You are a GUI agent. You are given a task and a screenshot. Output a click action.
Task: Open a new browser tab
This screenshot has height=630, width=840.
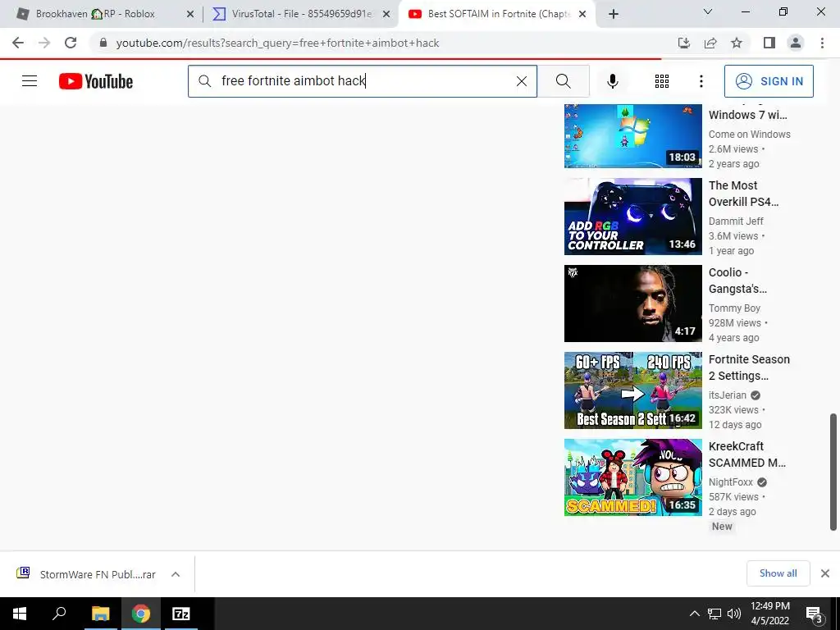coord(614,14)
